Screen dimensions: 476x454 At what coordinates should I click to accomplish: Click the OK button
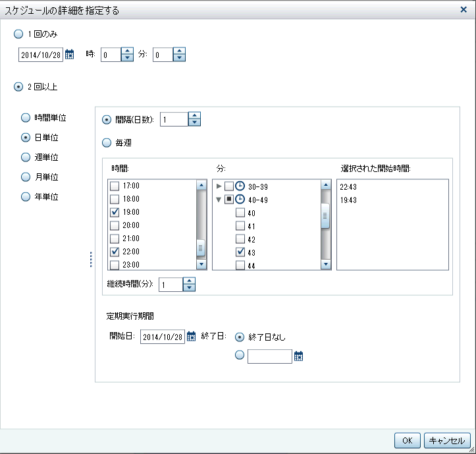click(x=408, y=440)
